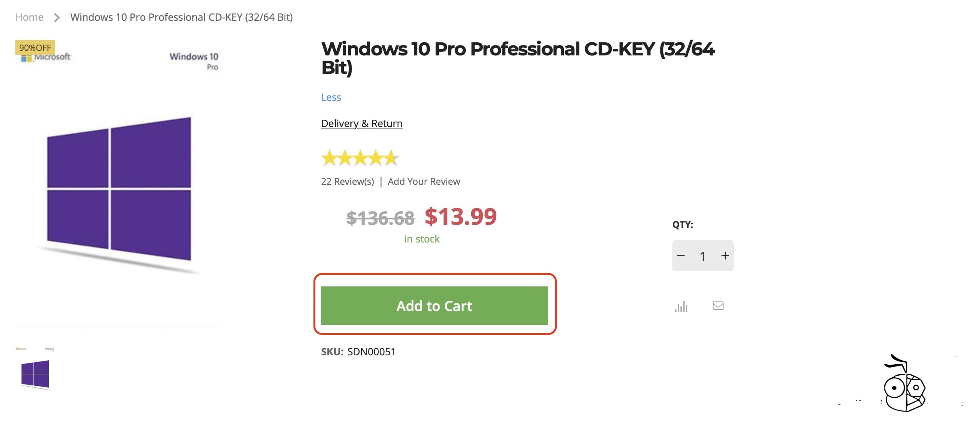The width and height of the screenshot is (980, 425).
Task: Click the email envelope icon
Action: point(718,306)
